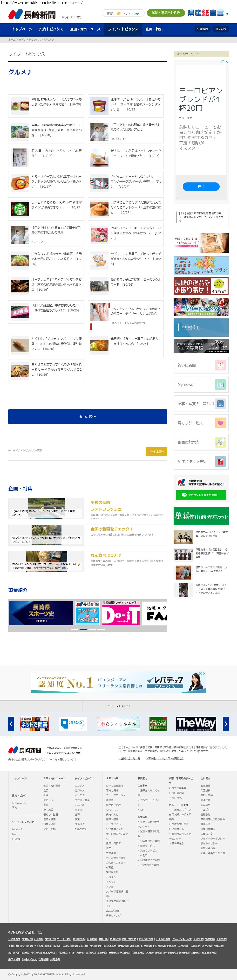The width and height of the screenshot is (237, 980).
Task: Select the ライフ・トピックス navigation tab
Action: (123, 29)
